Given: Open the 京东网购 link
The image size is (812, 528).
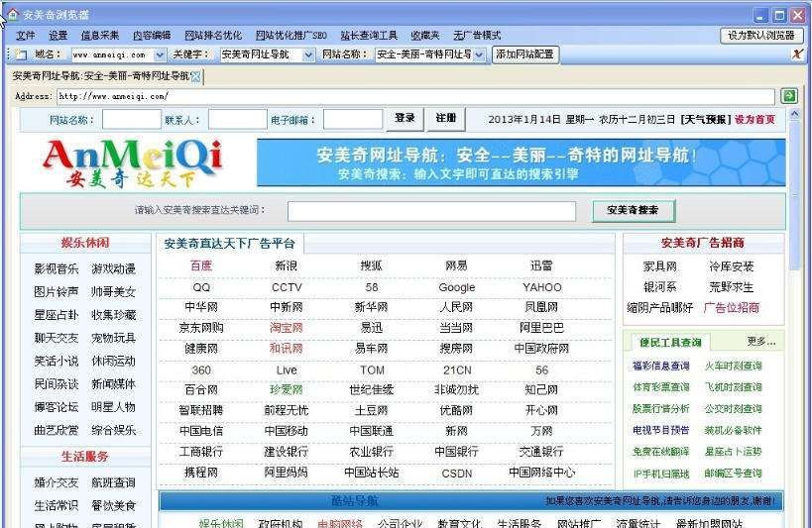Looking at the screenshot, I should pyautogui.click(x=201, y=328).
